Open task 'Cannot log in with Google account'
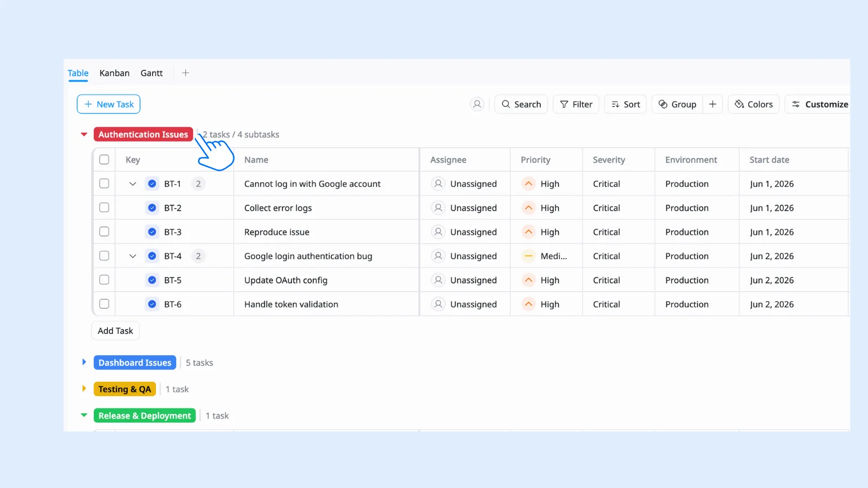The width and height of the screenshot is (868, 488). pyautogui.click(x=313, y=184)
